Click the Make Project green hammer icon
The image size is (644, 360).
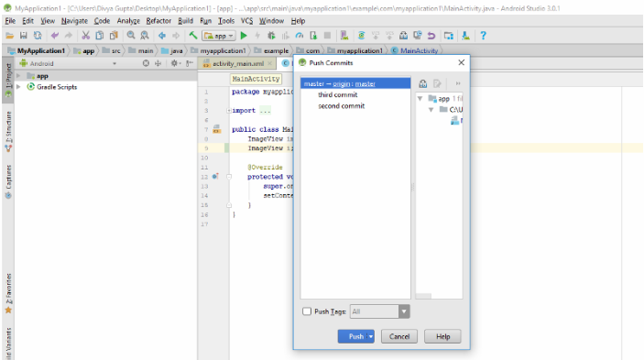click(192, 36)
